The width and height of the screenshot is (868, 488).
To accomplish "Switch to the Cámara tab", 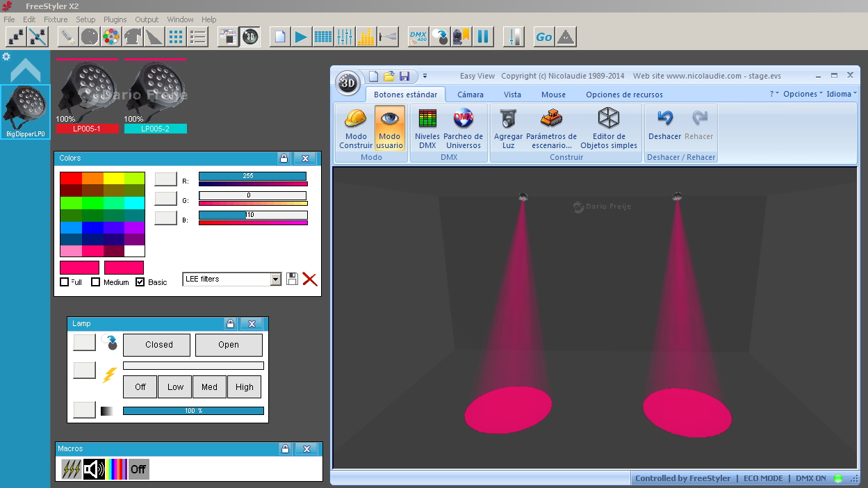I will (x=470, y=95).
